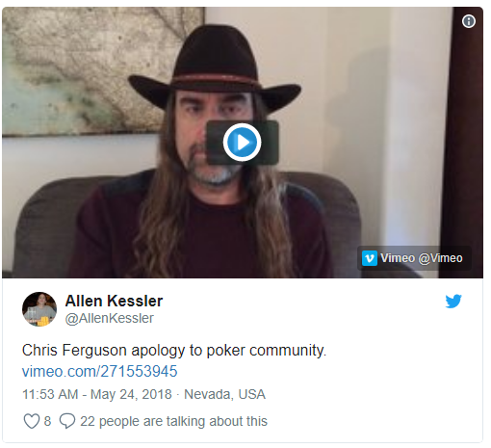491x448 pixels.
Task: Visit the @AllenKessler handle
Action: coord(110,318)
